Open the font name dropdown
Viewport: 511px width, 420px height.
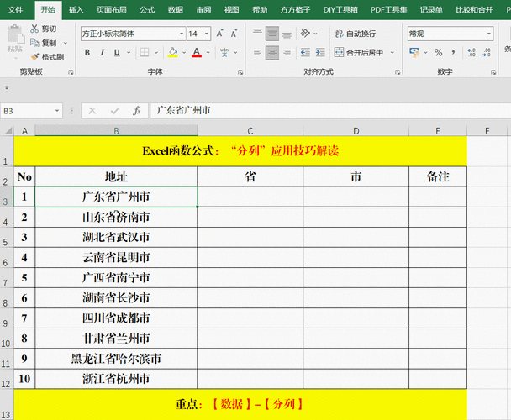[x=182, y=34]
